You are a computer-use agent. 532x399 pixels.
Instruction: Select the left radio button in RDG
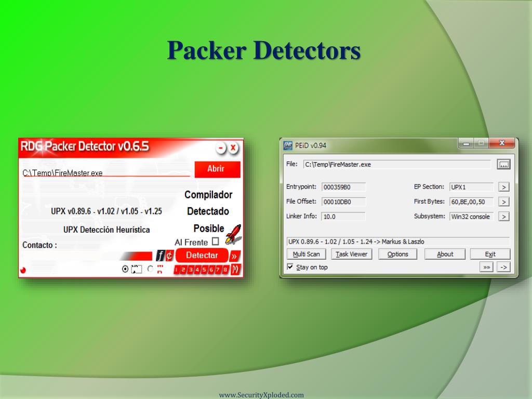125,269
